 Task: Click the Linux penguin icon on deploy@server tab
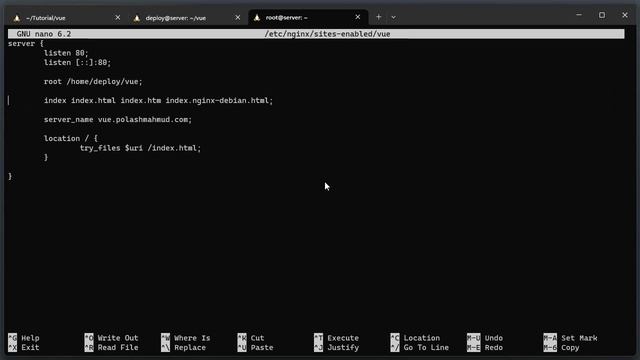tap(137, 18)
